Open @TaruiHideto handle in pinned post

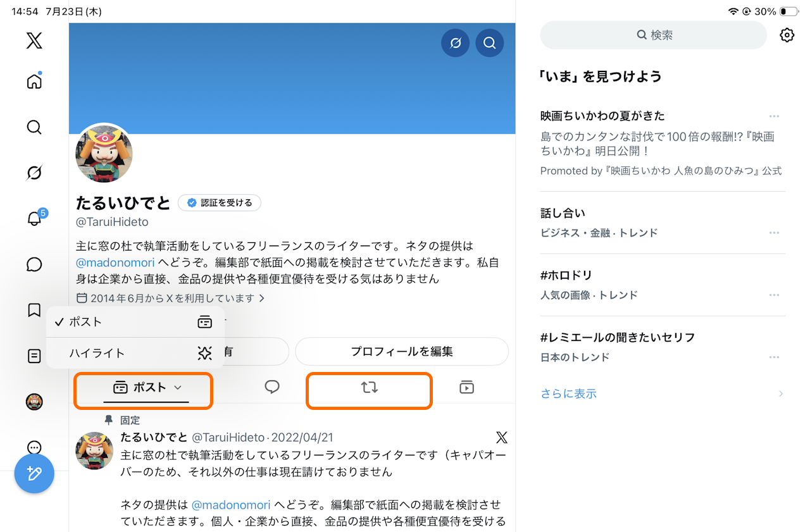[228, 438]
